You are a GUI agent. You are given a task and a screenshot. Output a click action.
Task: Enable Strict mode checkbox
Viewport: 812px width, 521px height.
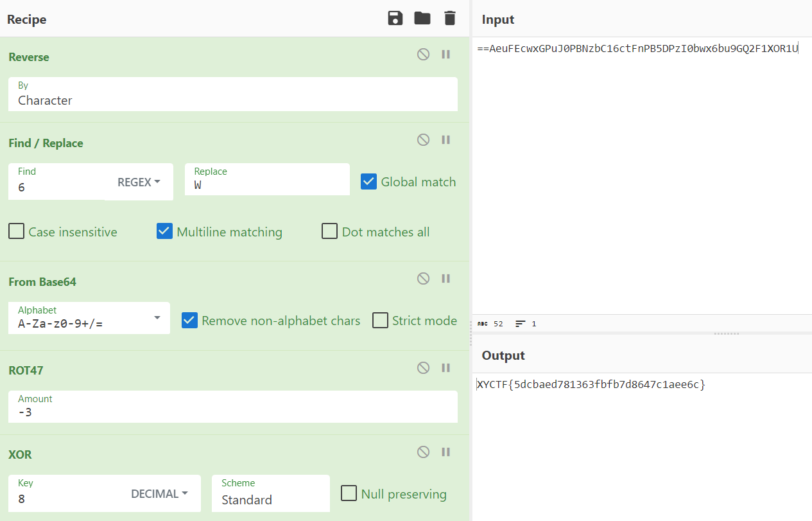click(381, 321)
